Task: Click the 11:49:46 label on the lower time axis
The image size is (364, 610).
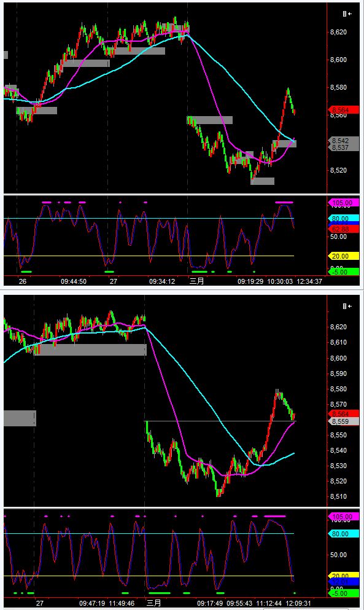Action: 122,603
